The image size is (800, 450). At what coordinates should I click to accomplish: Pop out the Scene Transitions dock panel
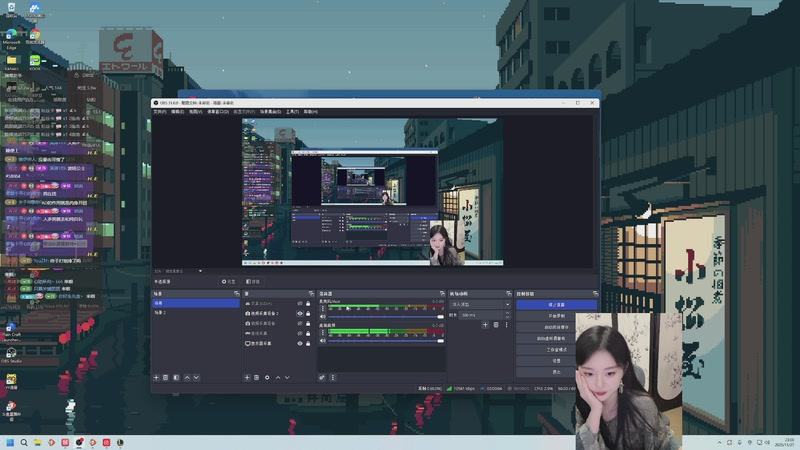coord(509,294)
